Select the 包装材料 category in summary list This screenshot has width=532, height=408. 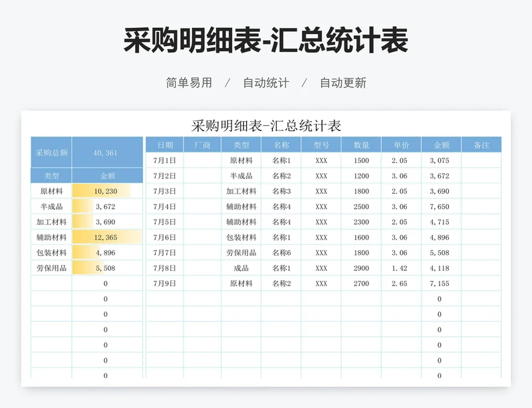[x=51, y=252]
